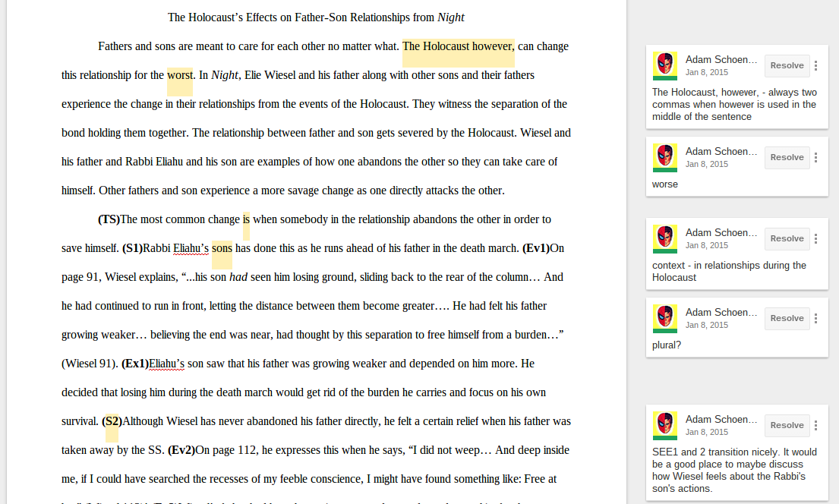The width and height of the screenshot is (839, 504).
Task: Click the italic word 'had' in the page 91 quote
Action: tap(238, 277)
